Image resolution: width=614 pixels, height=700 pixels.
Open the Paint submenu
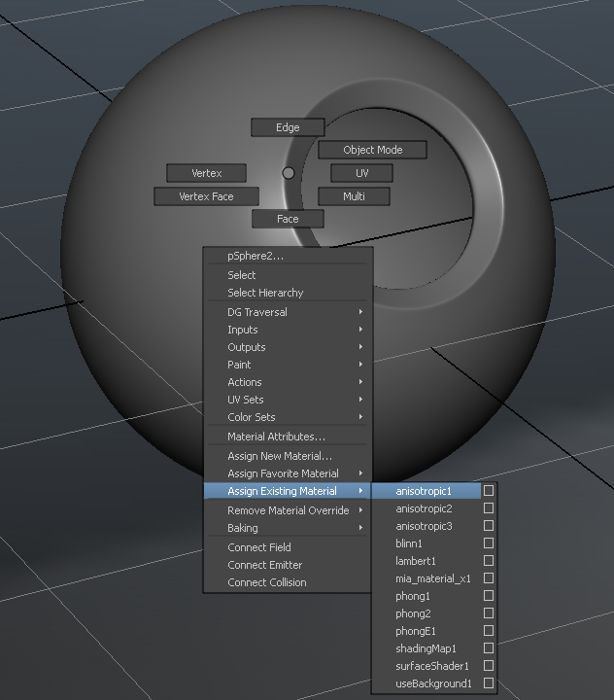pos(288,365)
